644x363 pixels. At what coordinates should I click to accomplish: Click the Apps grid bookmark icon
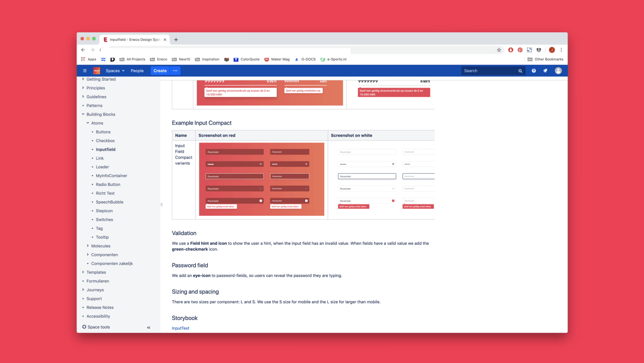click(83, 59)
